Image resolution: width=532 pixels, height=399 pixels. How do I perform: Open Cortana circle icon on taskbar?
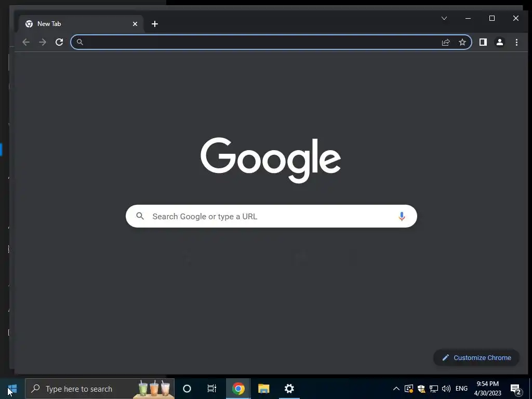tap(187, 389)
